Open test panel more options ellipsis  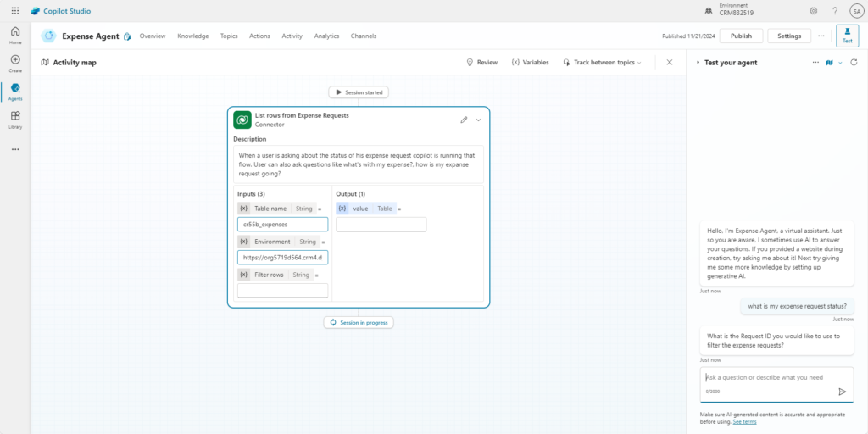point(815,63)
